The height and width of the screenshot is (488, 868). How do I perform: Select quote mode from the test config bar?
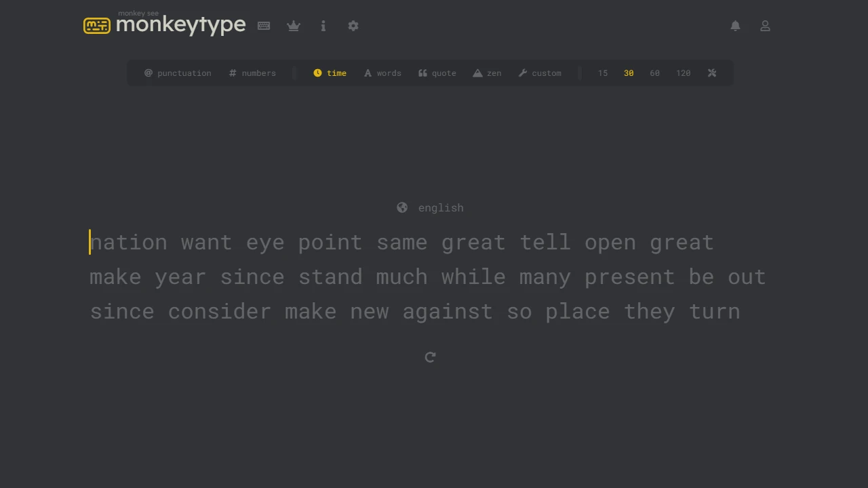(x=437, y=73)
